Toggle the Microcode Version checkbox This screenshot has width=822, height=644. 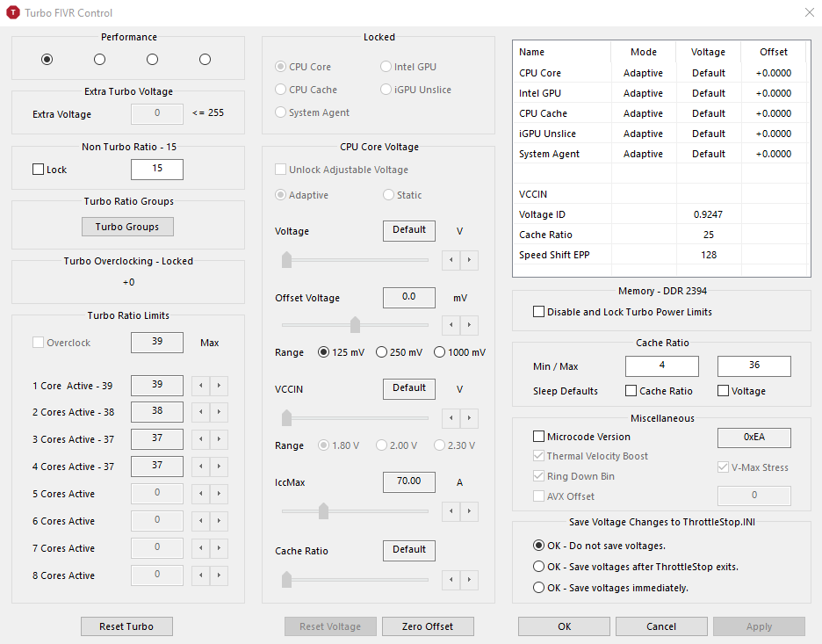(x=538, y=437)
